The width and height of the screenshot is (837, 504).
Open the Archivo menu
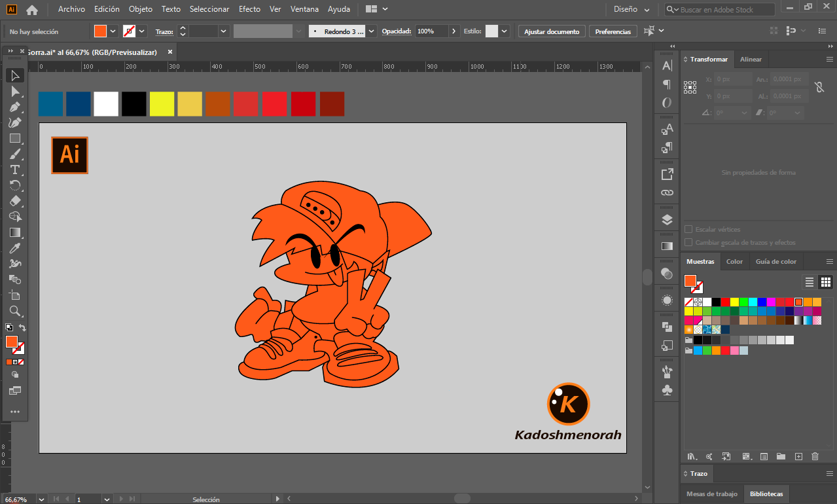(71, 9)
